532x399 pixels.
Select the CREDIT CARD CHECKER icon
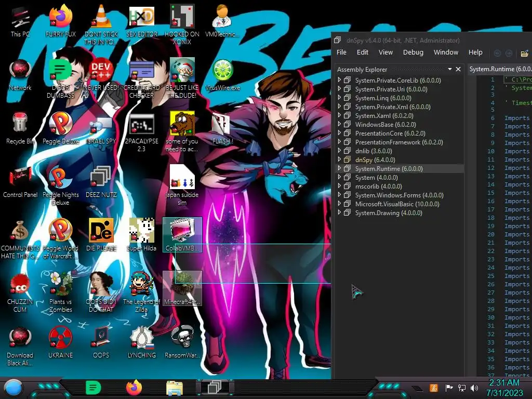(142, 79)
